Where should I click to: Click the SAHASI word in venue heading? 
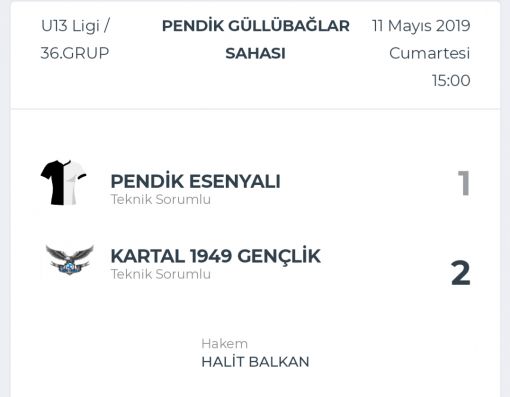256,53
